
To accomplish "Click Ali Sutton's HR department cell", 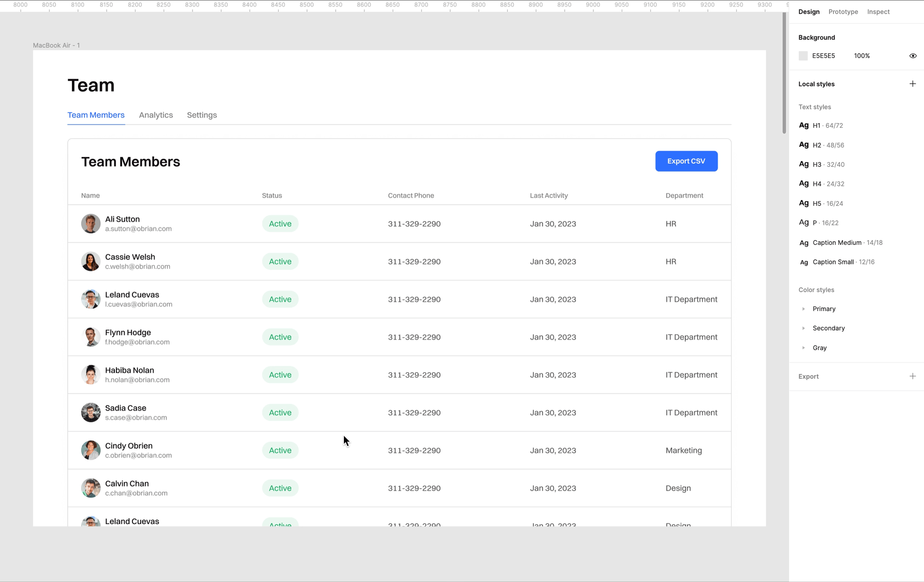I will click(671, 224).
